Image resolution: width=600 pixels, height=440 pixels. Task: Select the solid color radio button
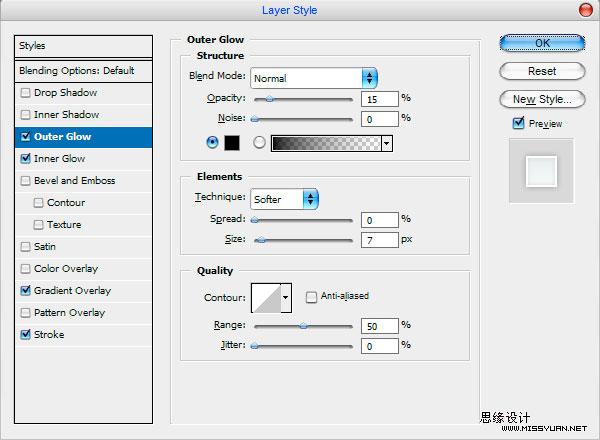(x=212, y=142)
